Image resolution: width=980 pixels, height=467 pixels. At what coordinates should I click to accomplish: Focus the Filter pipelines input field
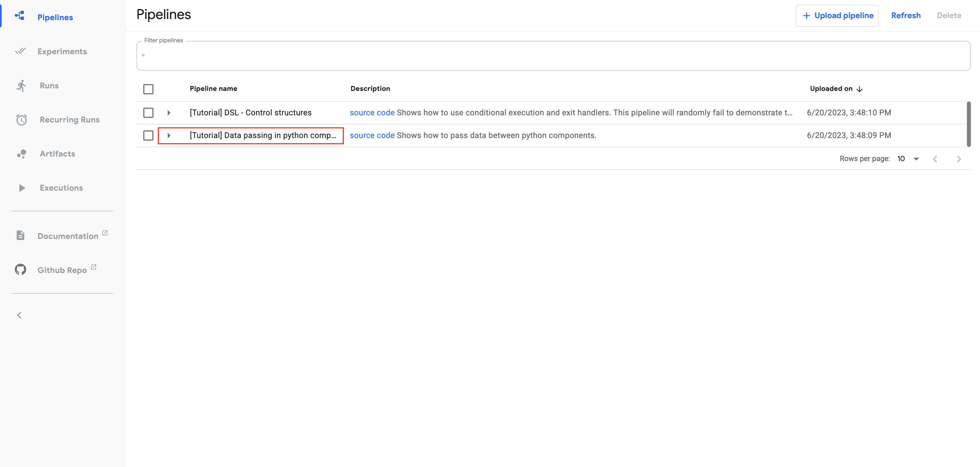(x=554, y=55)
